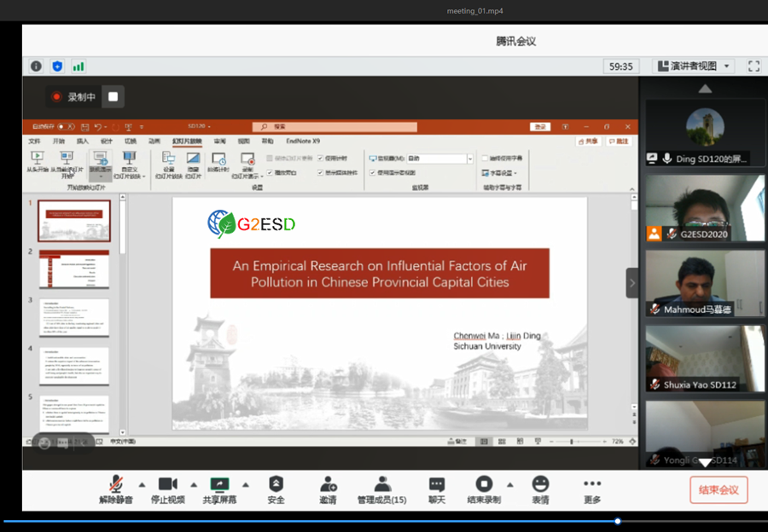Viewport: 768px width, 532px height.
Task: Click 排练计时 rehearse timings icon
Action: [x=218, y=158]
